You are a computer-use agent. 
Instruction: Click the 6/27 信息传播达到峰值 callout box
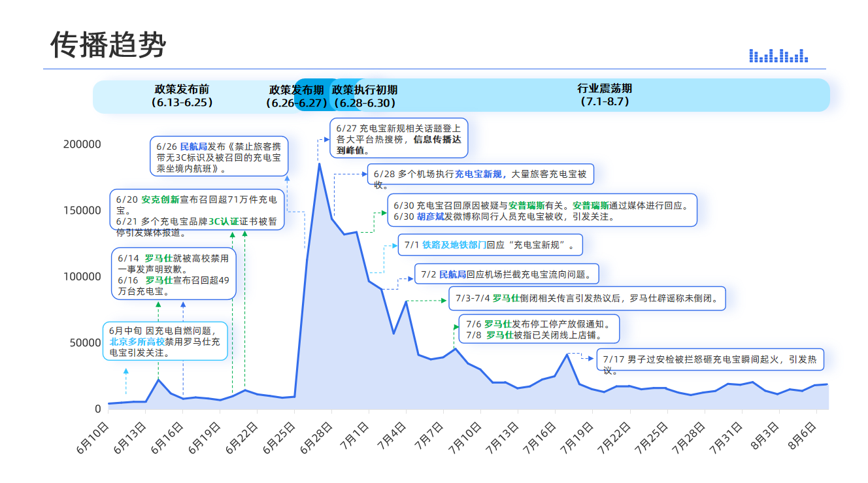[x=399, y=138]
